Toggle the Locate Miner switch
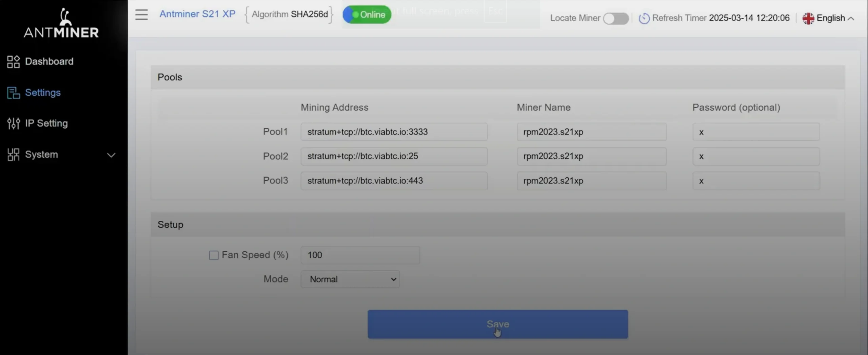Screen dimensions: 868x355 pos(616,18)
